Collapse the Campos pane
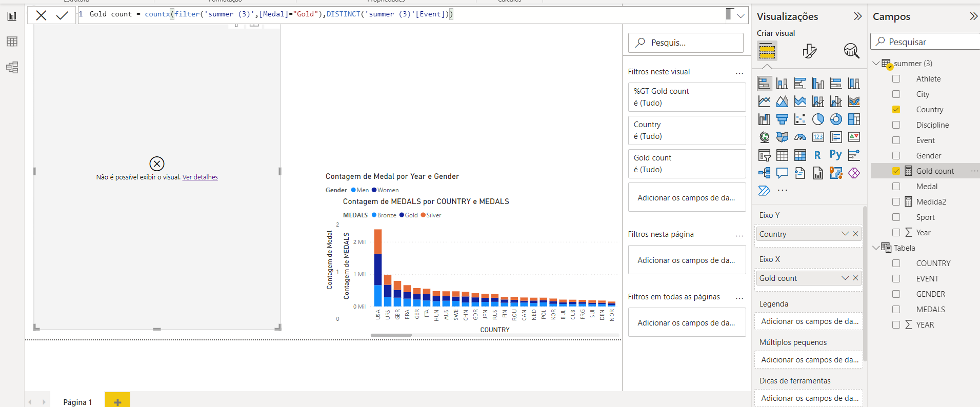 point(973,16)
